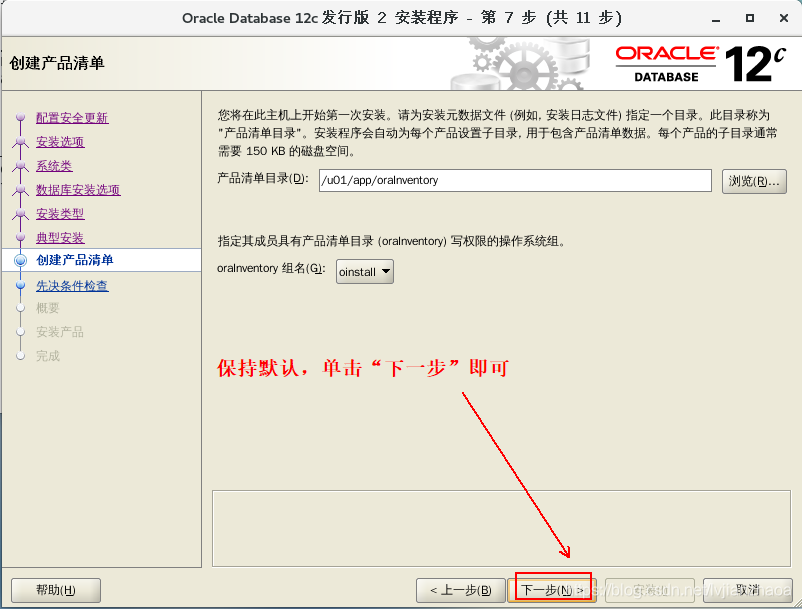The height and width of the screenshot is (609, 802).
Task: Click the step marker beside 安装类型
Action: click(x=20, y=214)
